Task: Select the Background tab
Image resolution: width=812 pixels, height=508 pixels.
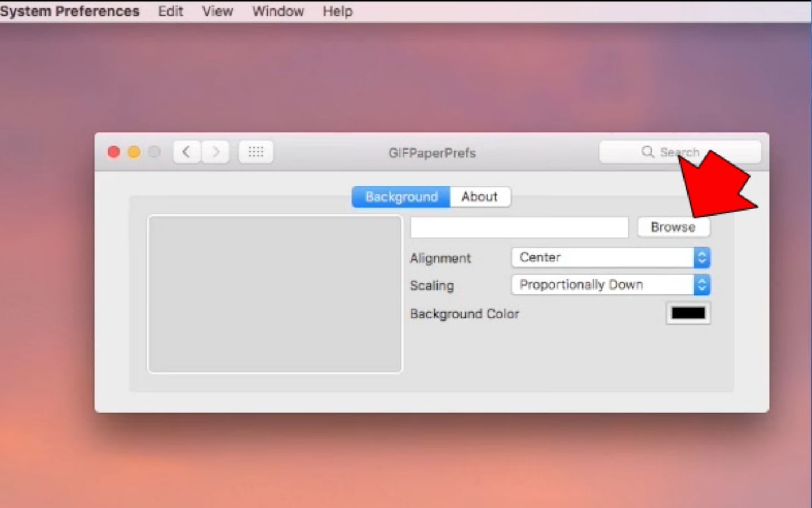Action: click(401, 197)
